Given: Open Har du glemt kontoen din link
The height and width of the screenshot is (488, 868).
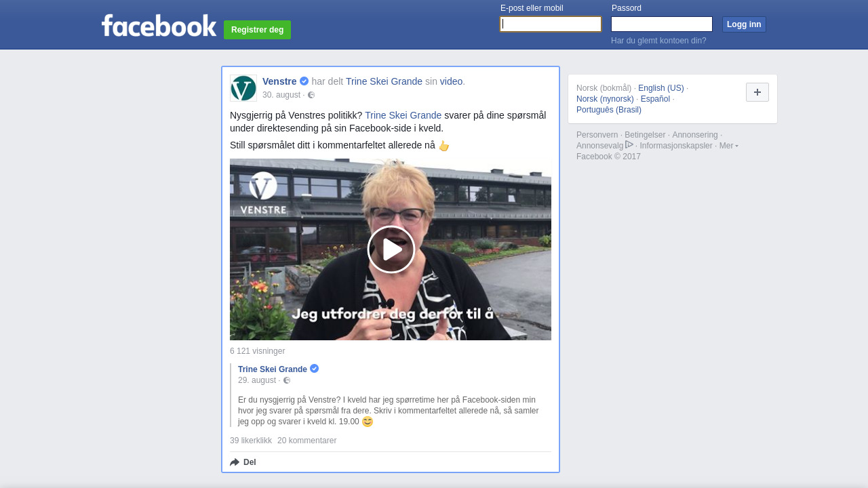Looking at the screenshot, I should coord(658,41).
